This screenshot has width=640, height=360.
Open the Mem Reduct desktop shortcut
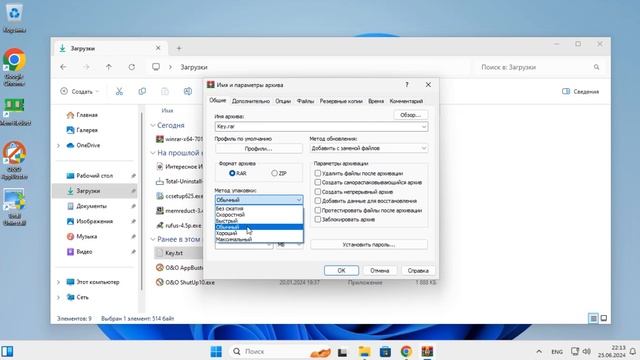coord(15,111)
